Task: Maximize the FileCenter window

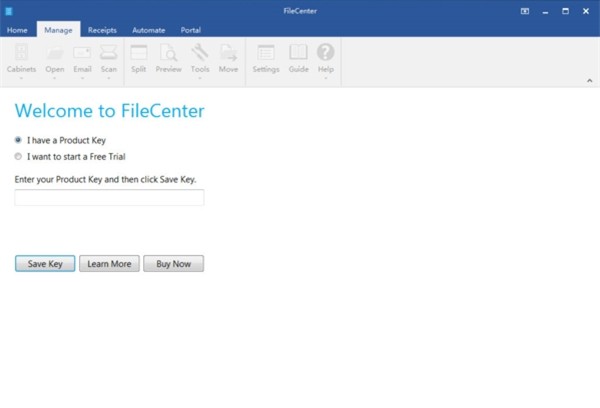Action: click(565, 11)
